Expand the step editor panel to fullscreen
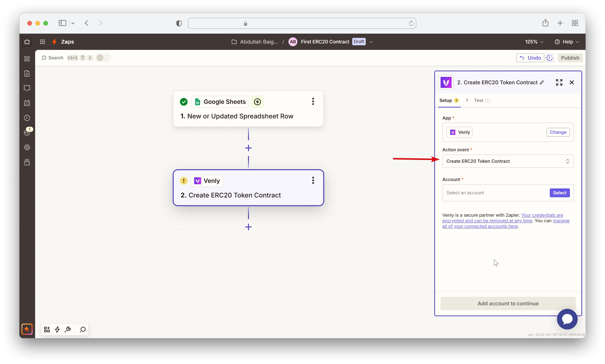The width and height of the screenshot is (605, 364). tap(559, 82)
